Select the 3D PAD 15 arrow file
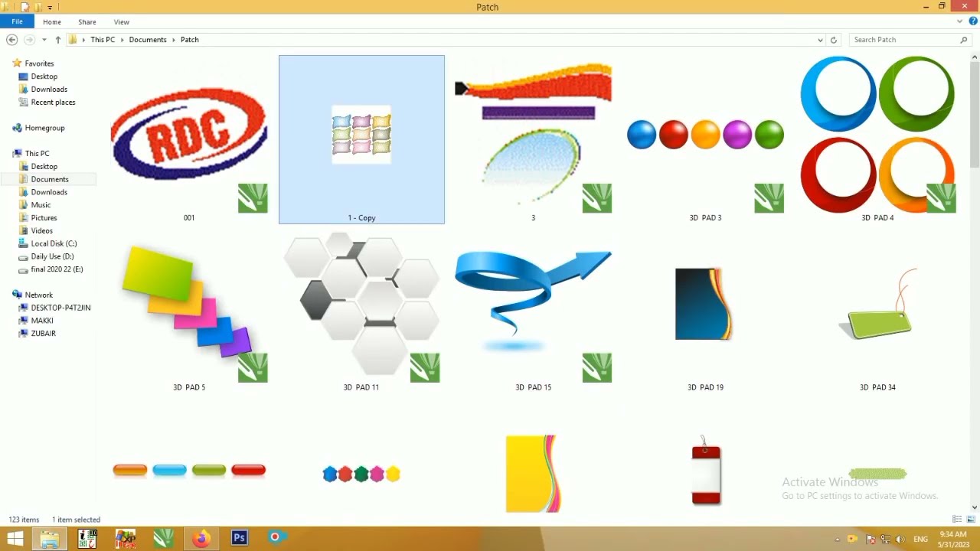This screenshot has height=551, width=980. point(534,309)
